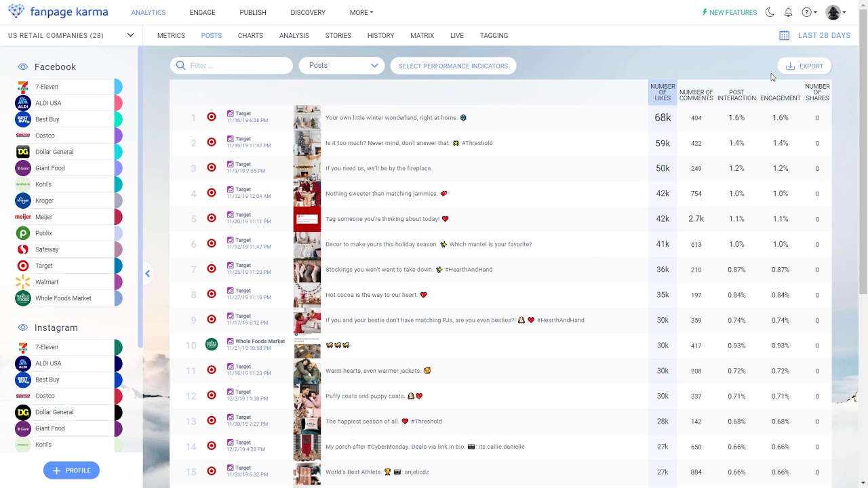Switch to MATRIX tab

click(x=422, y=35)
